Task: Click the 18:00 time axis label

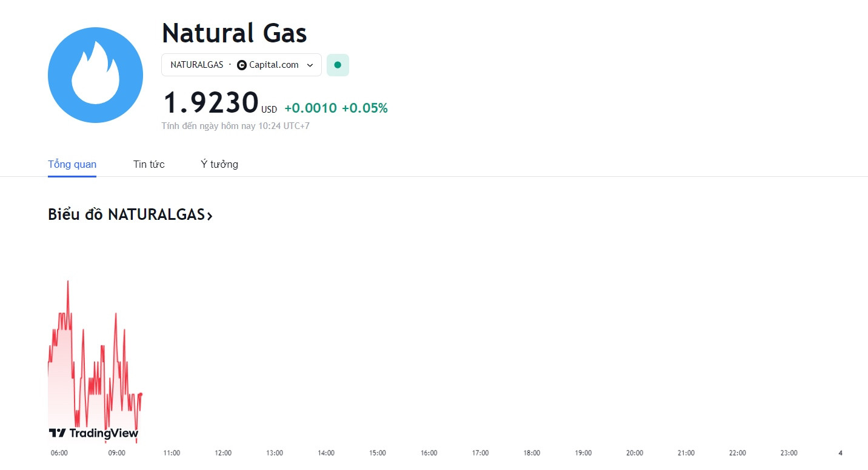Action: (x=532, y=453)
